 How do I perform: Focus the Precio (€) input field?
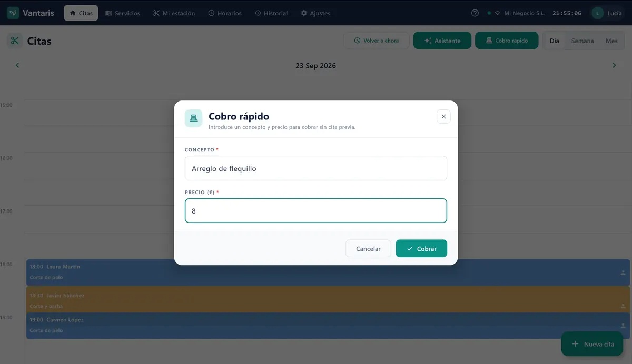[x=316, y=210]
